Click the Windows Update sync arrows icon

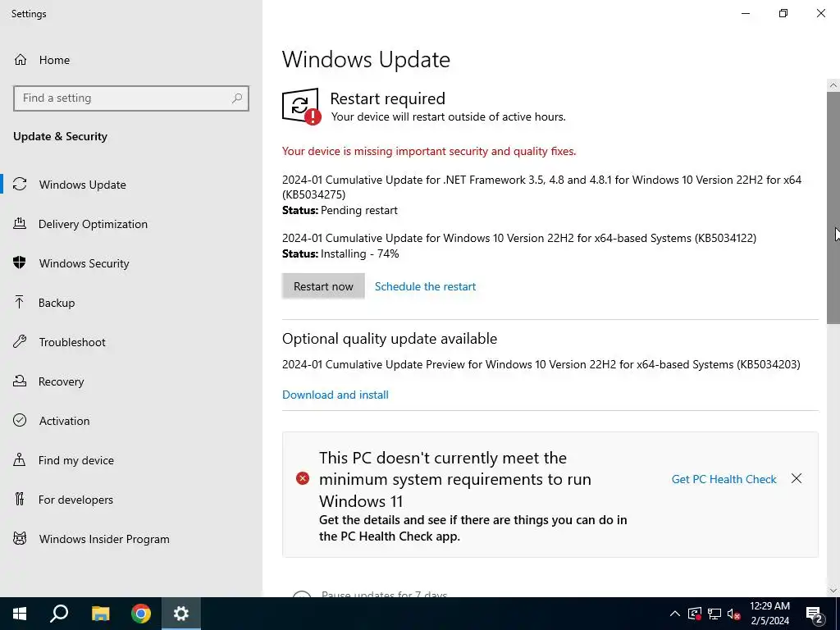tap(20, 185)
